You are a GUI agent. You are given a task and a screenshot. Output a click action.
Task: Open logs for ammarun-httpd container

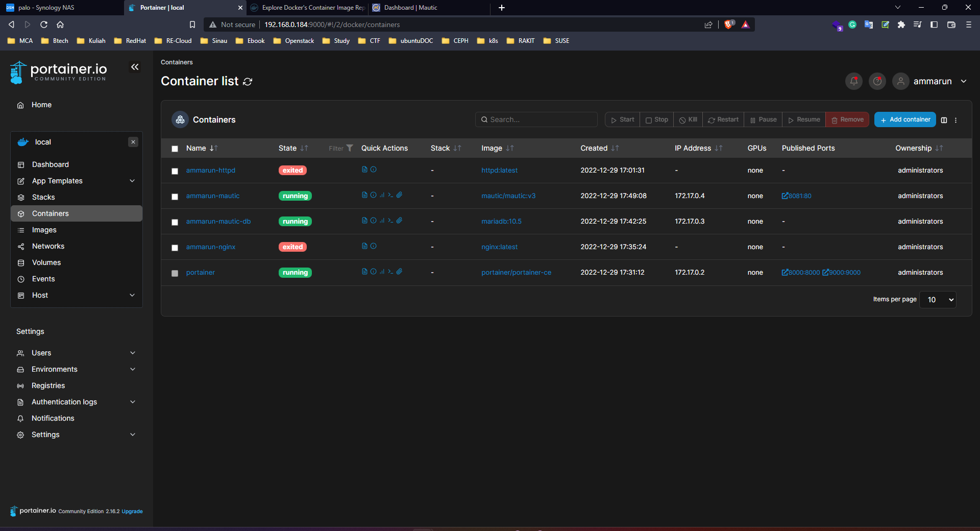(364, 170)
